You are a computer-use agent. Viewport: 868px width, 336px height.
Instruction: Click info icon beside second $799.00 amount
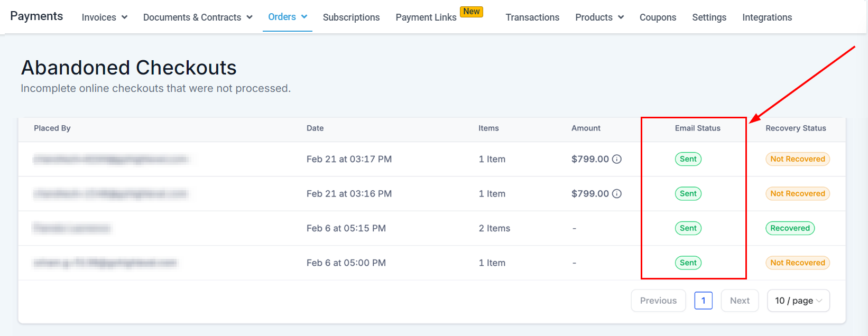coord(616,194)
